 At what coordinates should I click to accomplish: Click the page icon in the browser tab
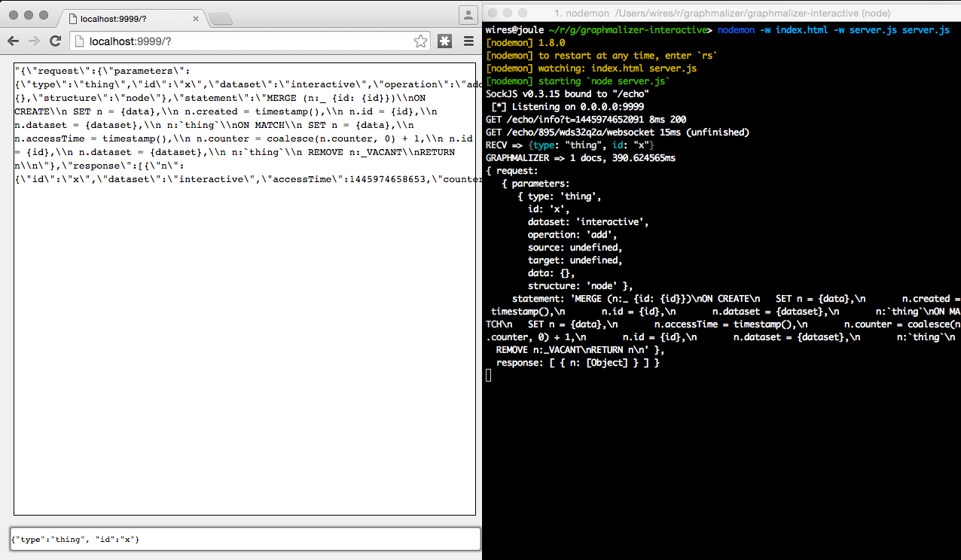(72, 17)
